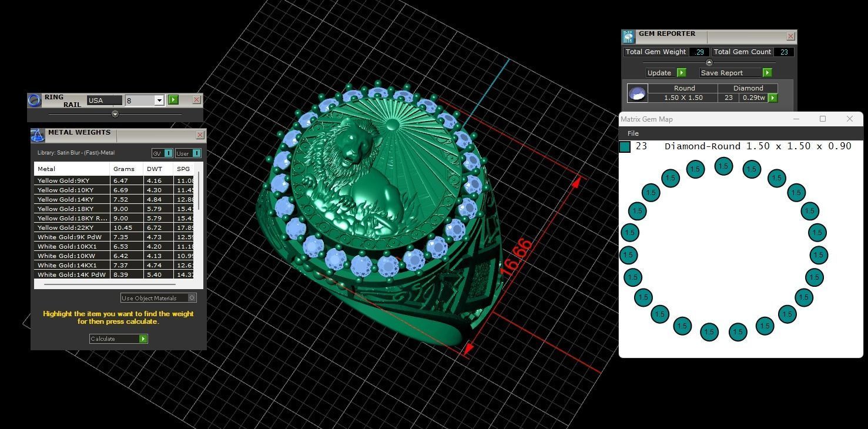The image size is (868, 429).
Task: Click the Gem Reporter panel icon
Action: coord(628,37)
